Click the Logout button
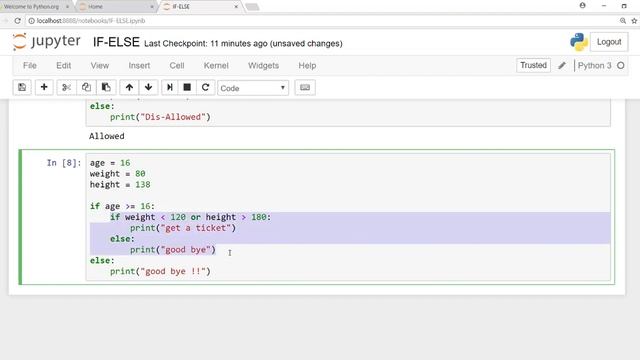Screen dimensions: 640x360 point(609,42)
